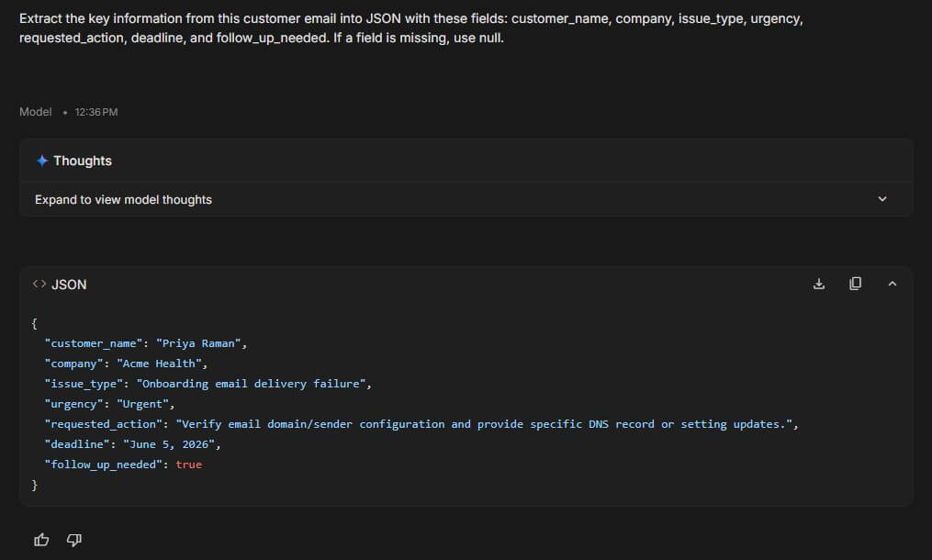Give thumbs up to the response

pyautogui.click(x=41, y=540)
